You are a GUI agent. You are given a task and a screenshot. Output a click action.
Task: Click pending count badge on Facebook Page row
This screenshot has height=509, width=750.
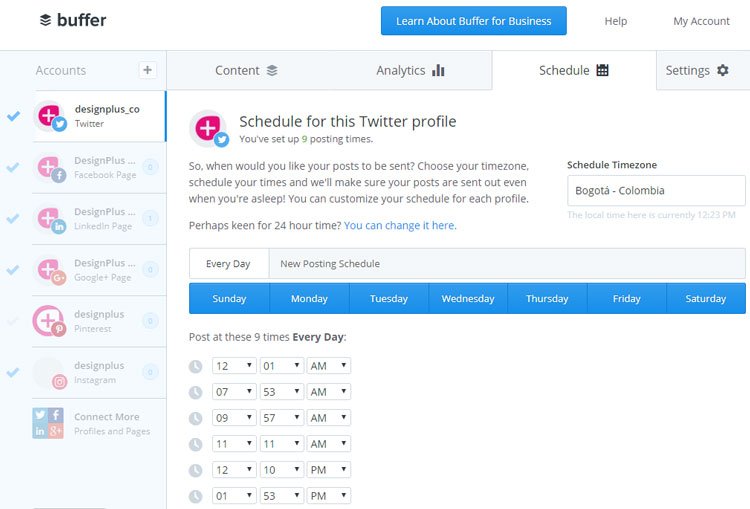tap(150, 167)
